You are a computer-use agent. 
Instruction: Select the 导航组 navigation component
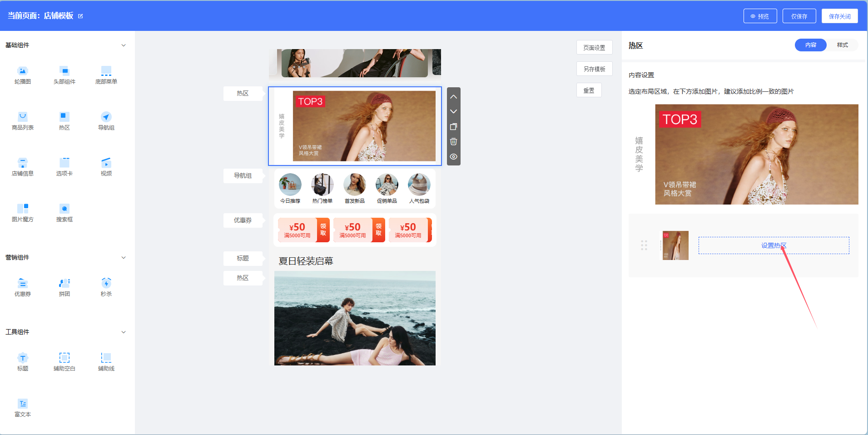click(106, 120)
